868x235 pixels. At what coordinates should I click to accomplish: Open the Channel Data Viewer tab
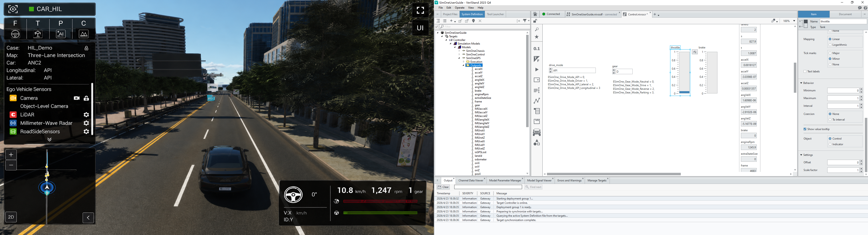[x=471, y=181]
